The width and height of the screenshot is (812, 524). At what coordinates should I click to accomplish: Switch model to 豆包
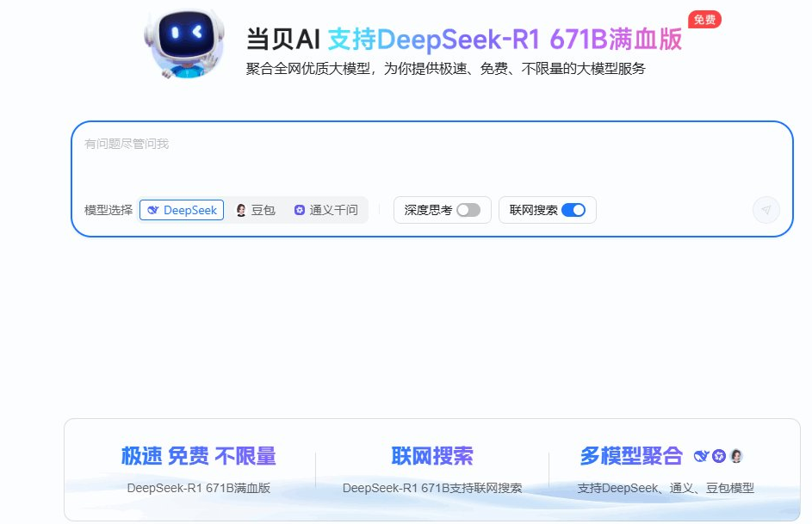256,210
